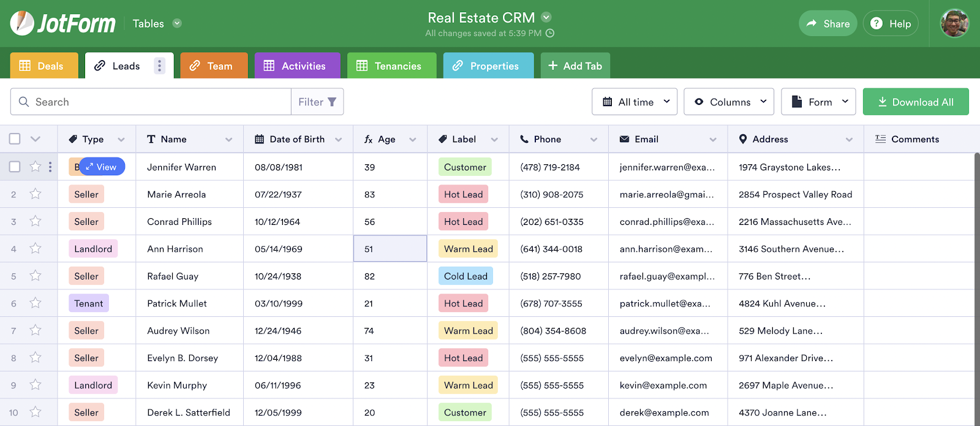The height and width of the screenshot is (426, 980).
Task: Click the Name column text icon
Action: 151,139
